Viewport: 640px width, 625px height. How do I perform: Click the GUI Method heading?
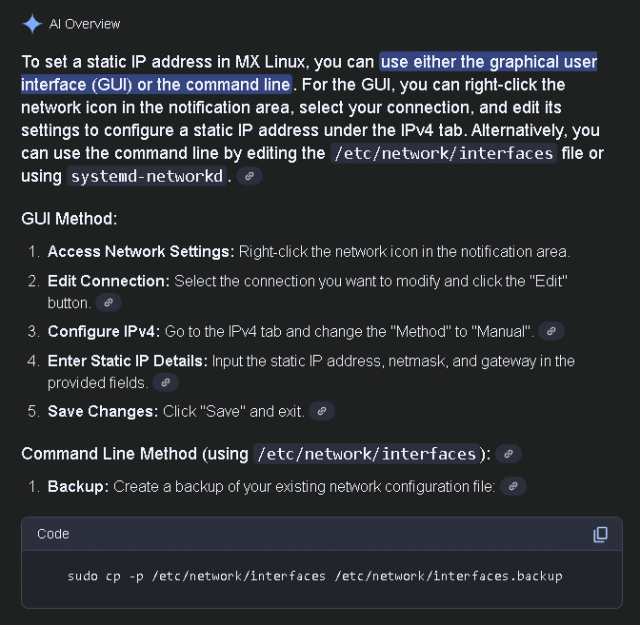[x=69, y=218]
